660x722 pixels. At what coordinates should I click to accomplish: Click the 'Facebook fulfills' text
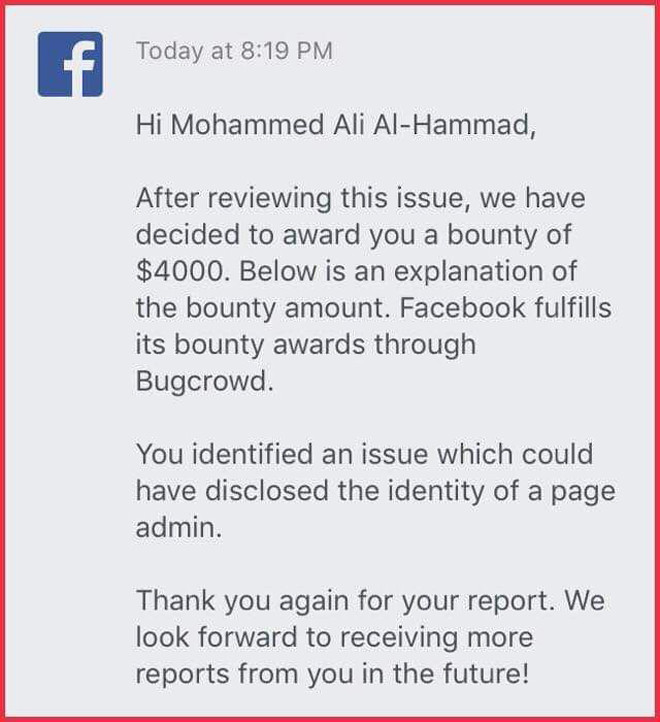[x=505, y=308]
